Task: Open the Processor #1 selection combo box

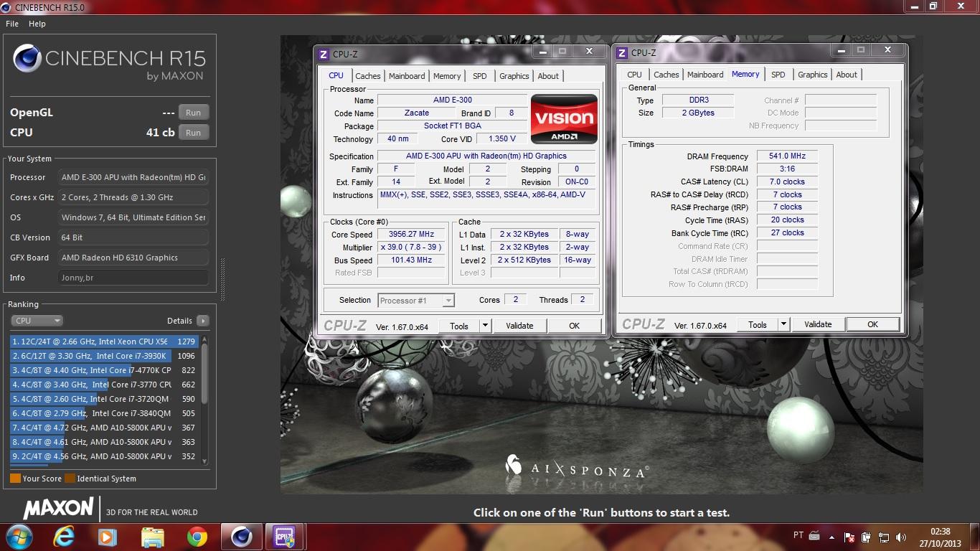Action: (416, 301)
